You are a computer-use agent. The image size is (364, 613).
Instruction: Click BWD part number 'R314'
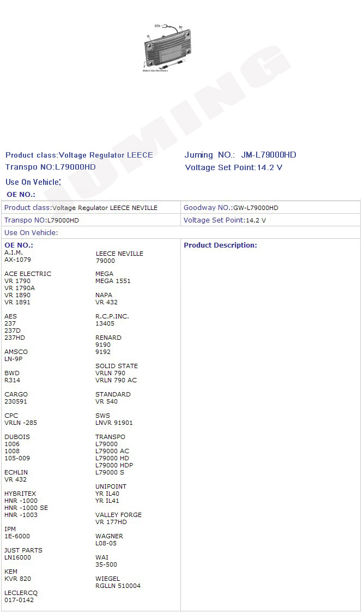12,380
